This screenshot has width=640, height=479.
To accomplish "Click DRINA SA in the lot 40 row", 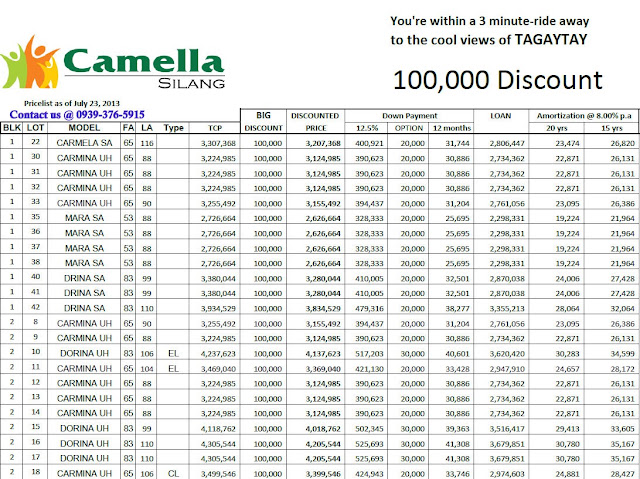I will [x=84, y=278].
